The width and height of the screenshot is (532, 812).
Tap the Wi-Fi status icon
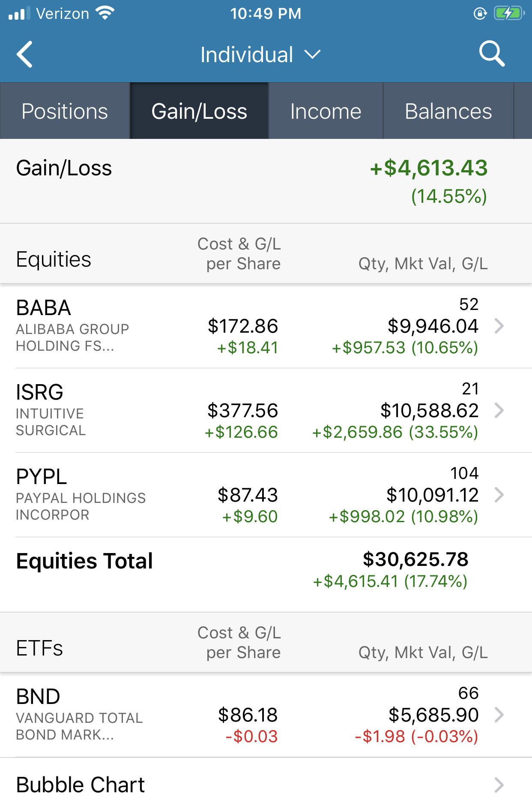click(105, 13)
